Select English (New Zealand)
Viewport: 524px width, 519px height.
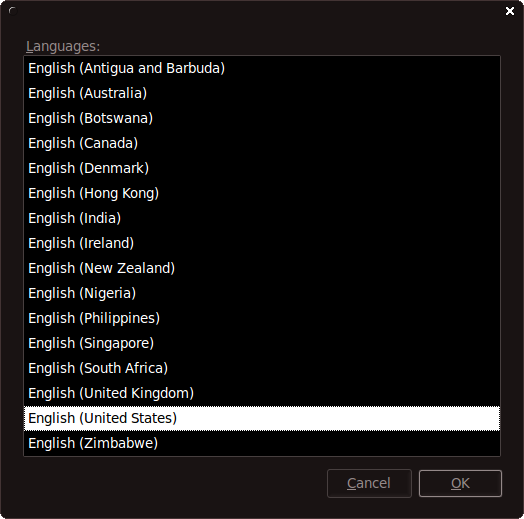tap(262, 268)
